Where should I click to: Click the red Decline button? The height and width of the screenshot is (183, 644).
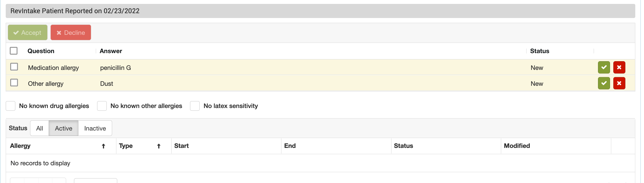71,33
